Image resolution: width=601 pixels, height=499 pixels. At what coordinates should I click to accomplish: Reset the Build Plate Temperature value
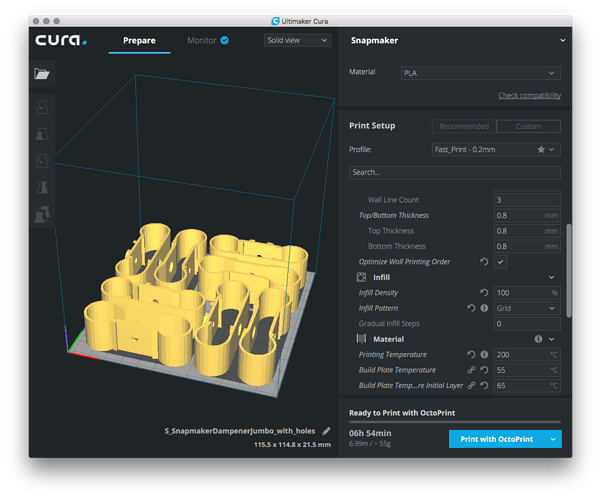point(484,370)
